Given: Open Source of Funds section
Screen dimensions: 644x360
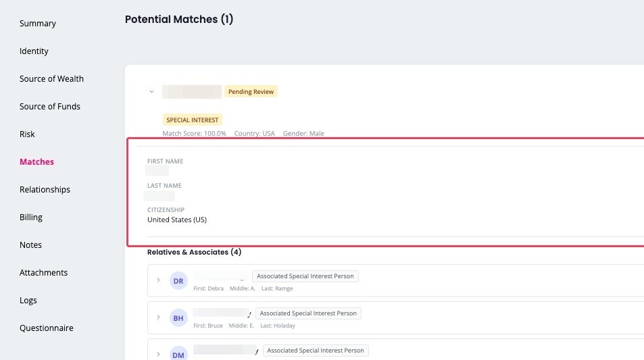Looking at the screenshot, I should [x=50, y=106].
